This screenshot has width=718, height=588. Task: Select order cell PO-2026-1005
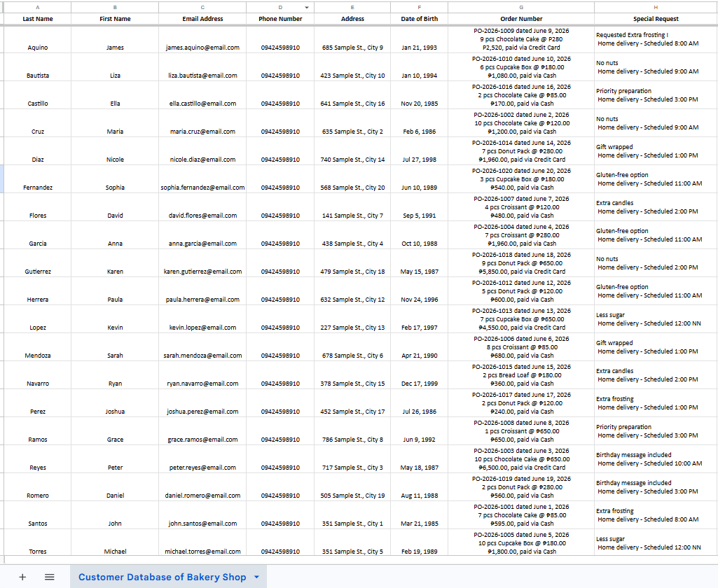pos(521,543)
